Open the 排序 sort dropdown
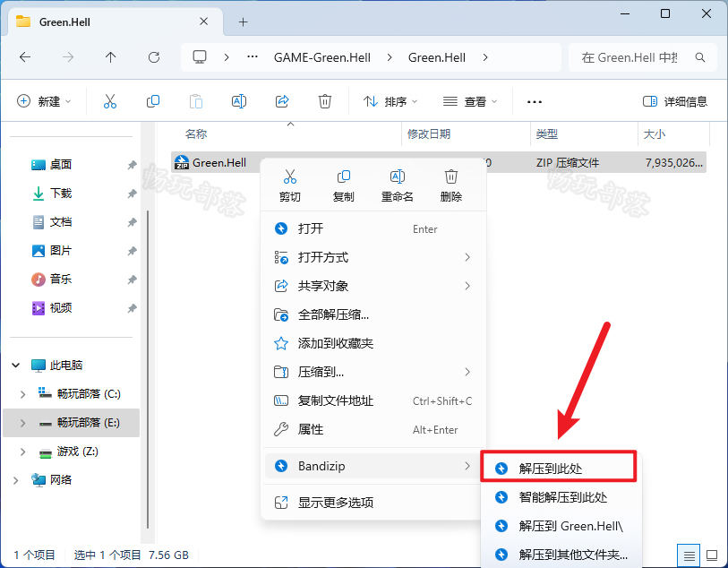 [x=390, y=101]
